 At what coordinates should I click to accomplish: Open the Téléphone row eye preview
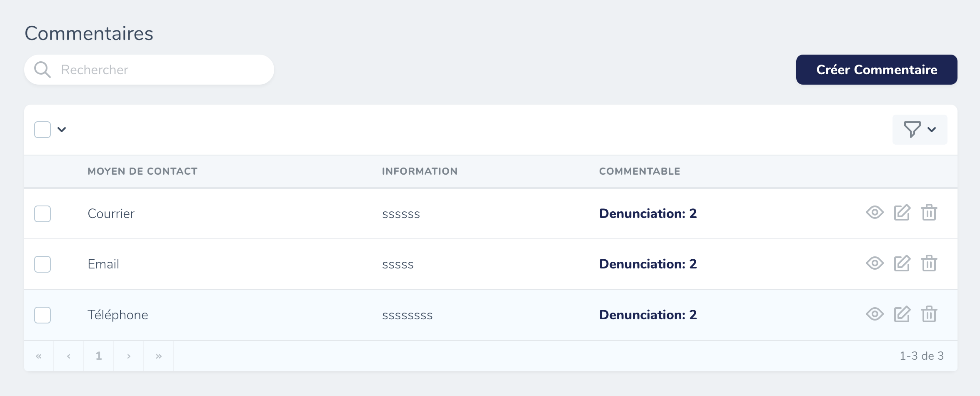pos(875,315)
